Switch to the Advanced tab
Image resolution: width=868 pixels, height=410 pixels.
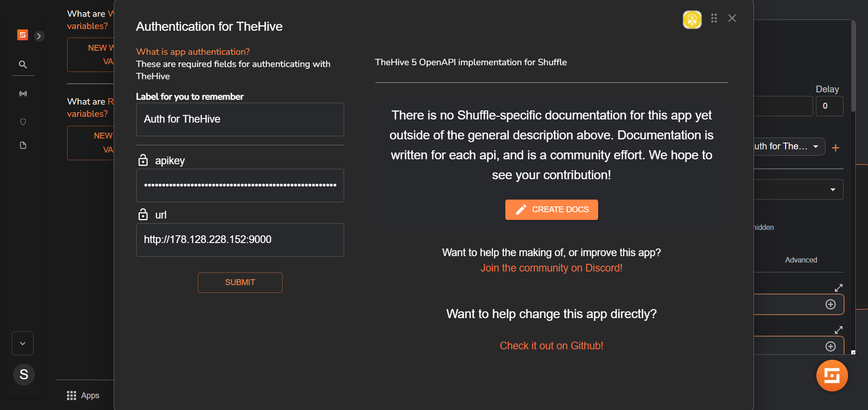pos(801,260)
